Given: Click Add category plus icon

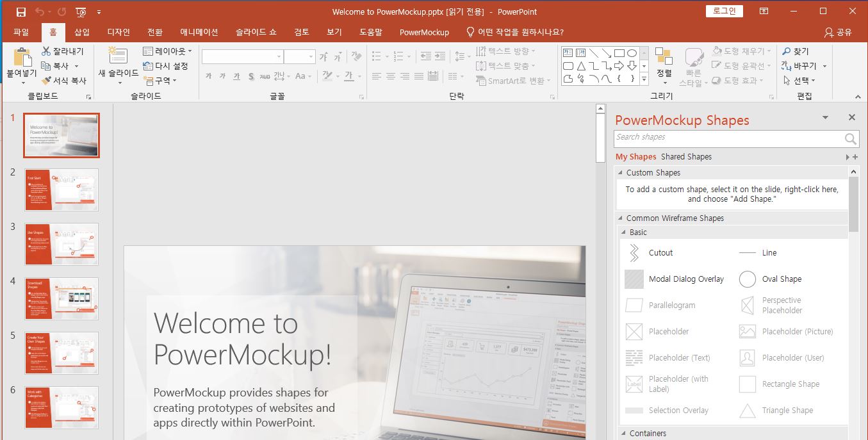Looking at the screenshot, I should coord(855,157).
